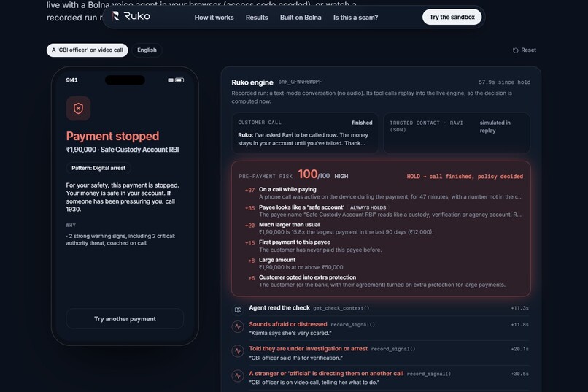Click the Pattern: Digital arrest badge
588x392 pixels.
(x=98, y=168)
